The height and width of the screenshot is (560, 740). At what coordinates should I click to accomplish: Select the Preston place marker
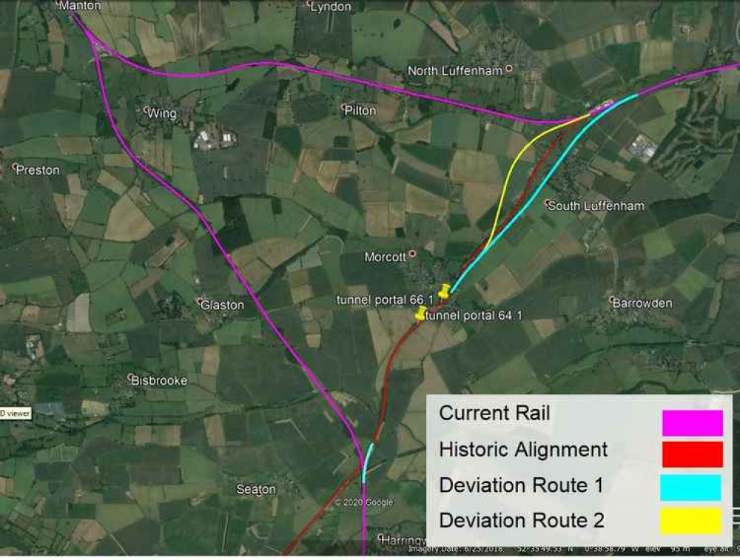click(15, 166)
